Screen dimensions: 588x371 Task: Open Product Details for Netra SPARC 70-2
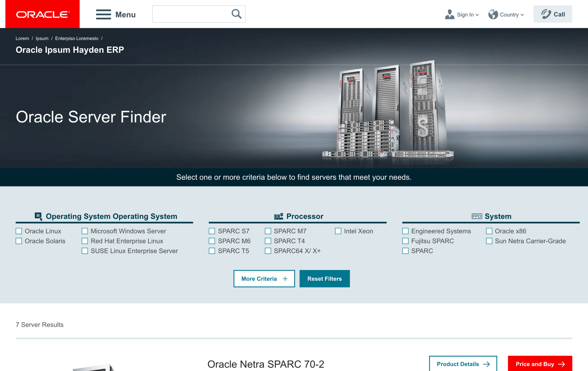click(x=463, y=364)
